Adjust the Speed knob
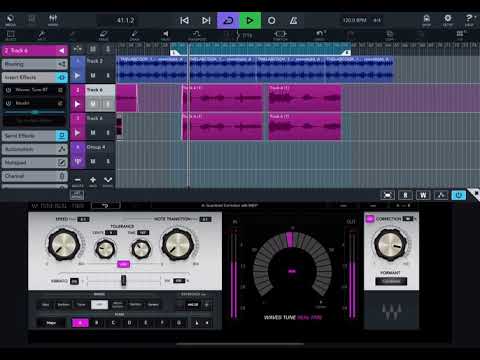 click(x=64, y=245)
